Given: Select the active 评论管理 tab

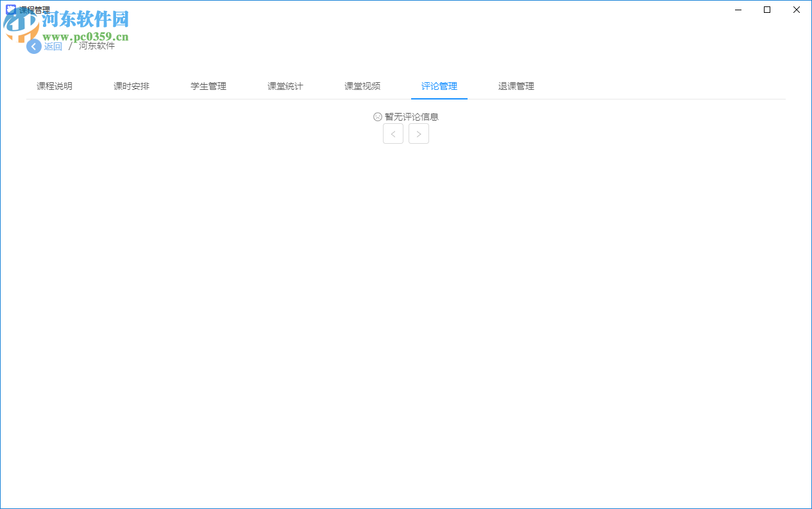Looking at the screenshot, I should pos(439,86).
